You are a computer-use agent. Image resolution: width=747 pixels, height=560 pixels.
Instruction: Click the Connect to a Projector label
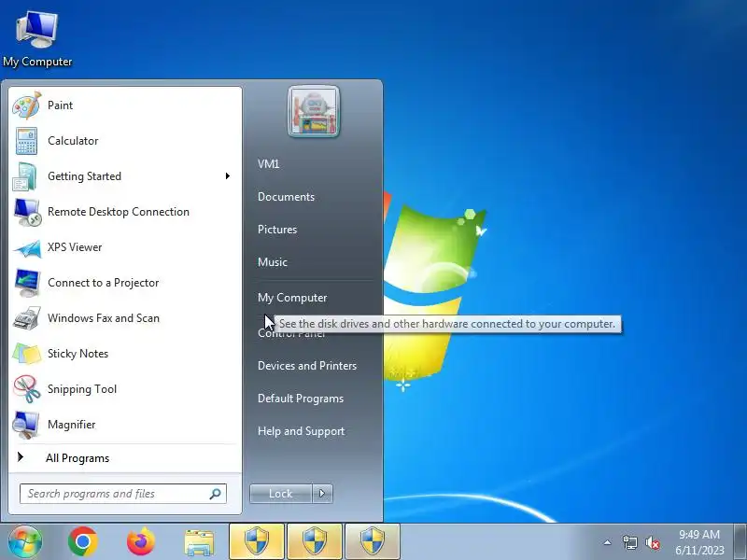103,283
